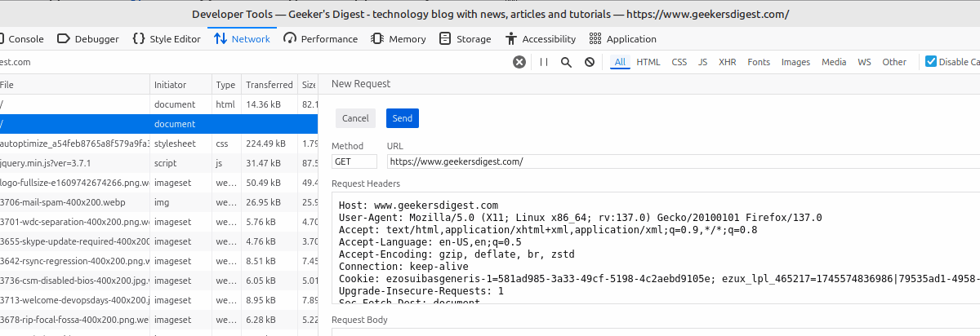Open the Debugger panel
The image size is (980, 336).
(88, 39)
